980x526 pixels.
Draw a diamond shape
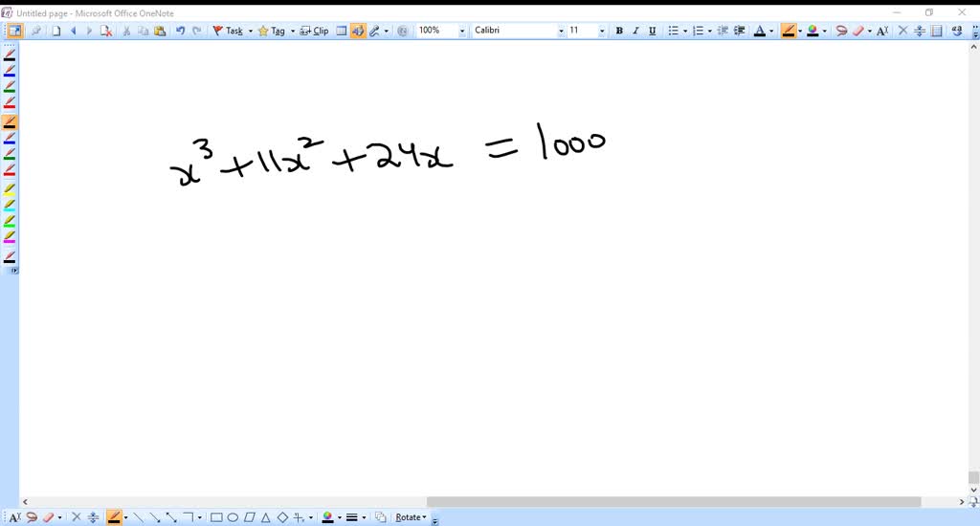coord(282,517)
